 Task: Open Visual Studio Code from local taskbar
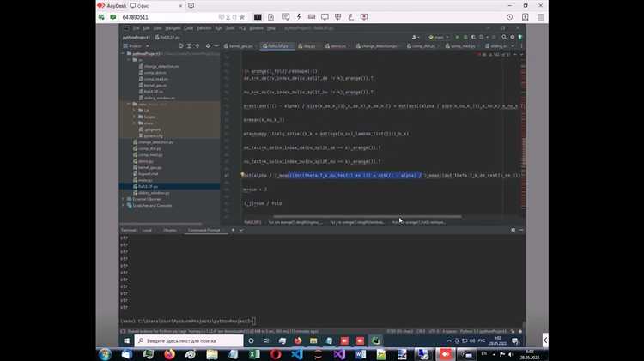297,354
